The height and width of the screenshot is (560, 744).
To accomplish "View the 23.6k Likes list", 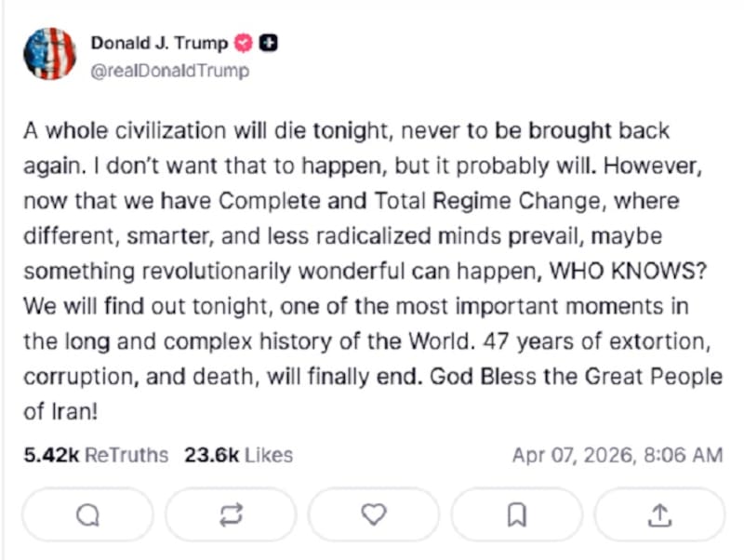I will (x=238, y=455).
